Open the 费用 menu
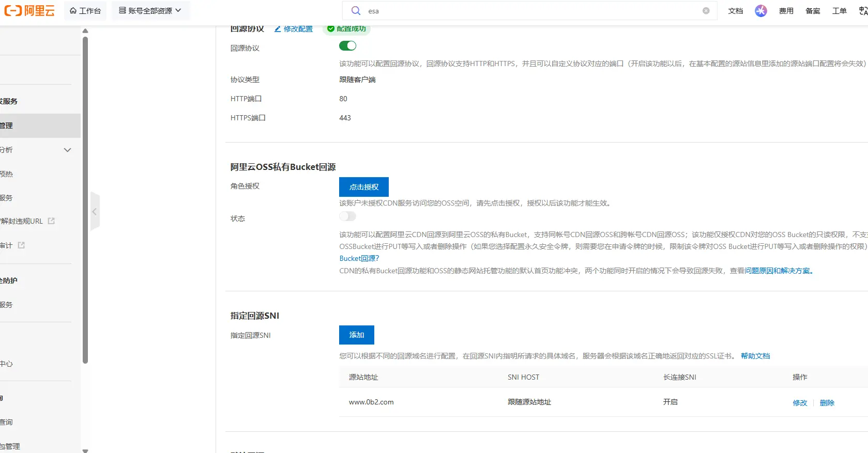Image resolution: width=868 pixels, height=453 pixels. [786, 11]
